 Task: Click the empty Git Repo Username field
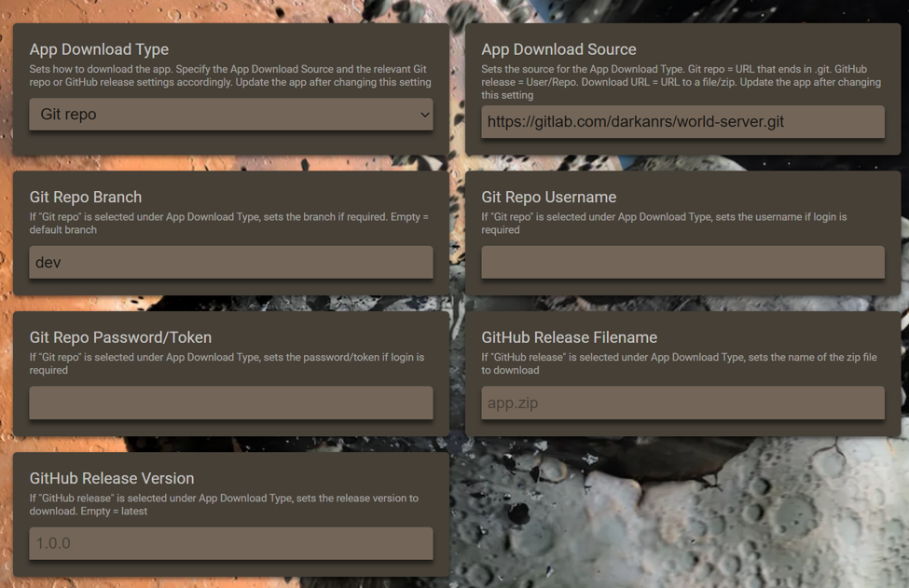click(682, 263)
